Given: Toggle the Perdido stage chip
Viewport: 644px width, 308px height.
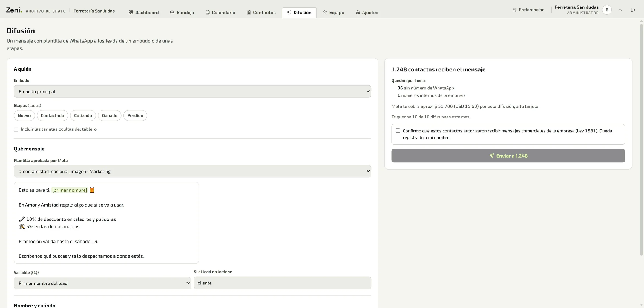Looking at the screenshot, I should [x=135, y=115].
